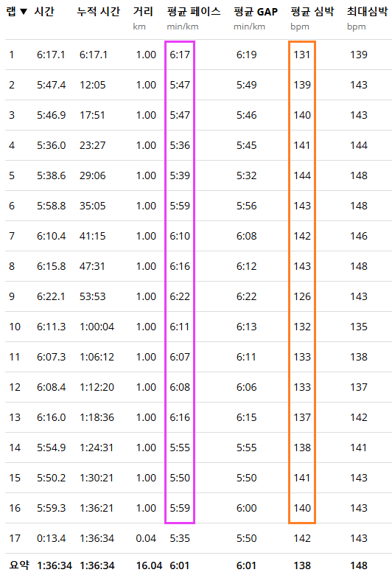The width and height of the screenshot is (392, 578).
Task: Click average heart rate 144 in lap 5
Action: 302,175
